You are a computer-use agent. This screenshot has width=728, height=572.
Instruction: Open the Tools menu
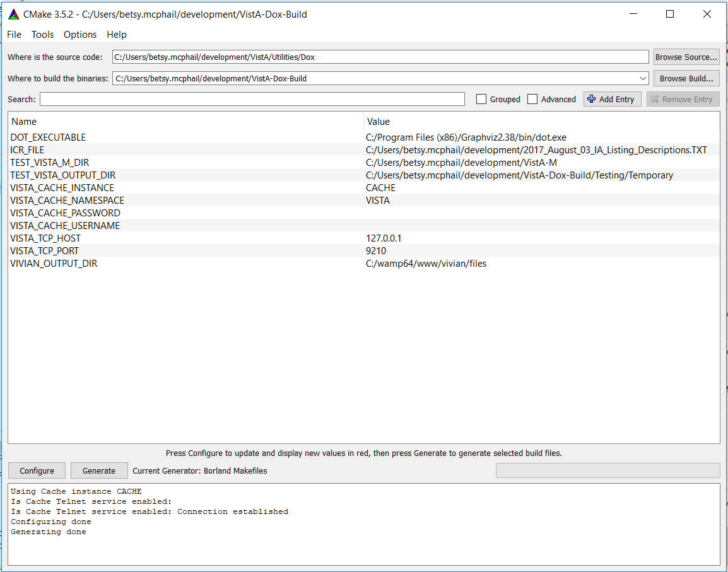pyautogui.click(x=43, y=35)
